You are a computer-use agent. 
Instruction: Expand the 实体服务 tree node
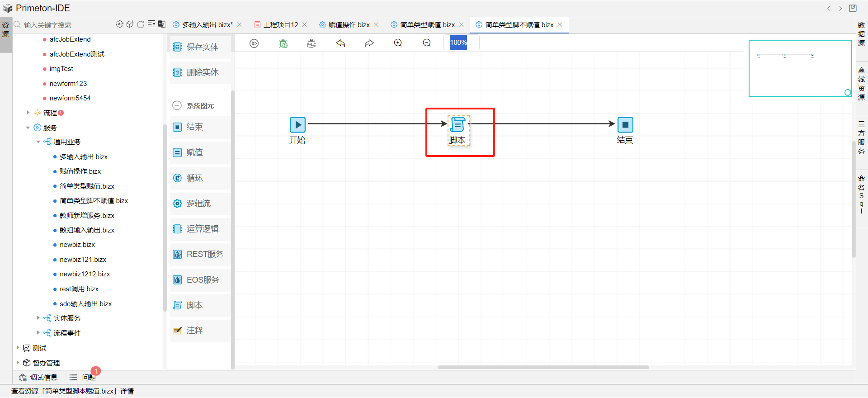tap(38, 318)
